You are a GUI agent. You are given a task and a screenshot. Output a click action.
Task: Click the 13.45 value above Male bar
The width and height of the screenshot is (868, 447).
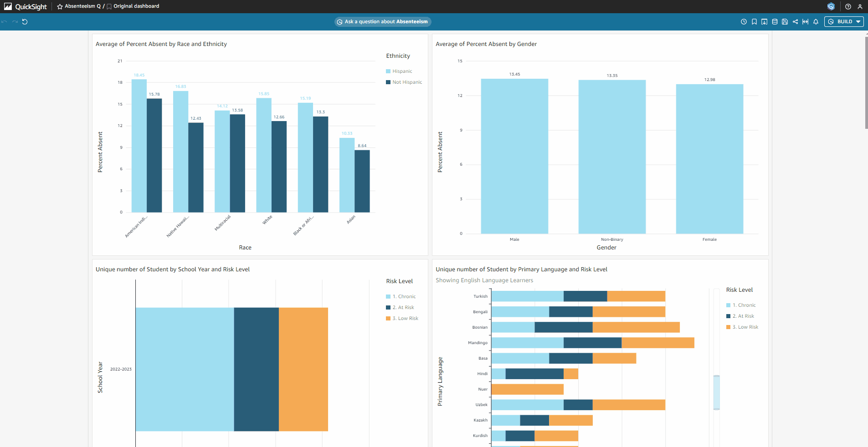point(514,74)
